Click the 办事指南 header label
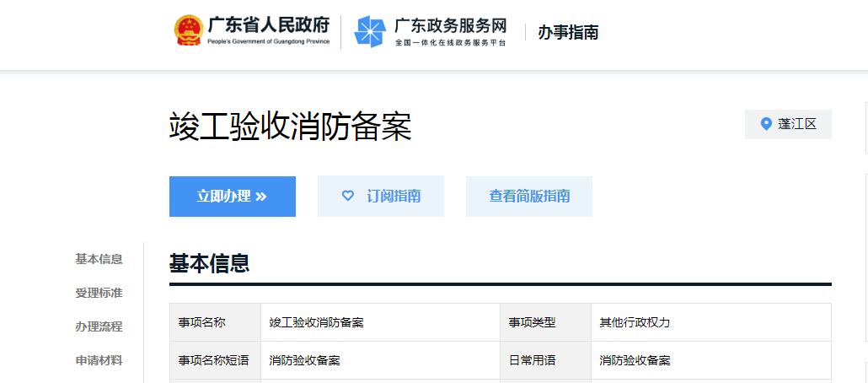868x383 pixels. [x=568, y=33]
